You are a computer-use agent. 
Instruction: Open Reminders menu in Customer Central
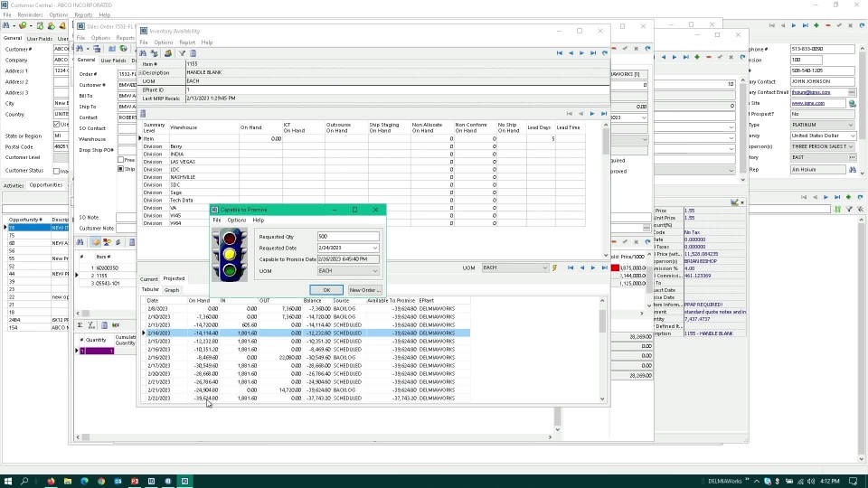(x=30, y=15)
